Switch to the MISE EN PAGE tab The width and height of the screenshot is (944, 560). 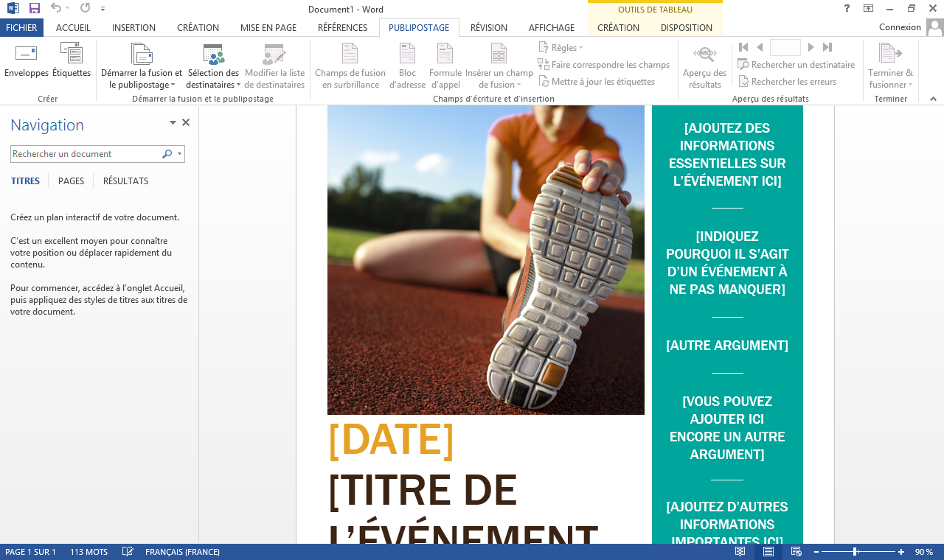click(268, 28)
